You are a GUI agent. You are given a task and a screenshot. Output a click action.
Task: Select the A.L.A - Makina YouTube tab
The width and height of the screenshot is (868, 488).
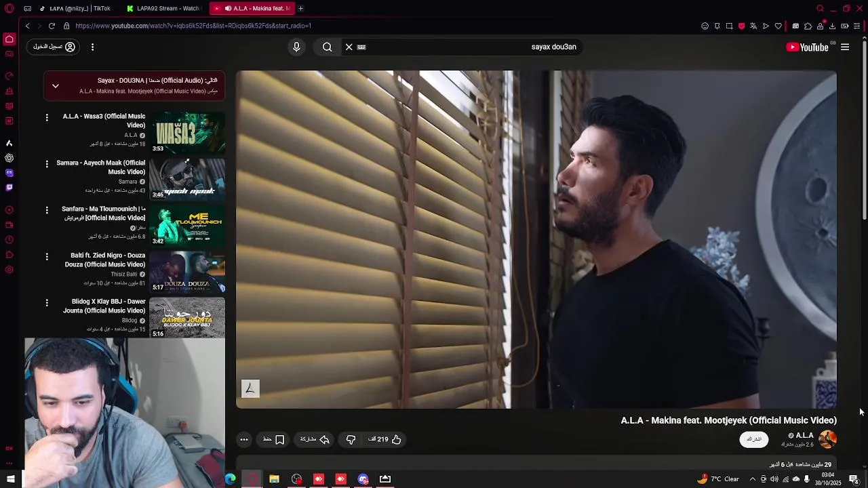tap(251, 9)
